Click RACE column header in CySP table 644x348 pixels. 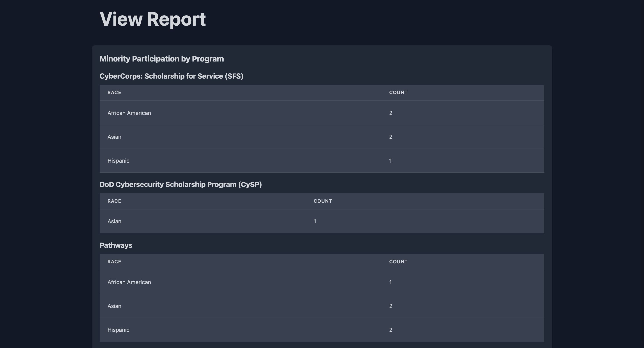coord(114,201)
